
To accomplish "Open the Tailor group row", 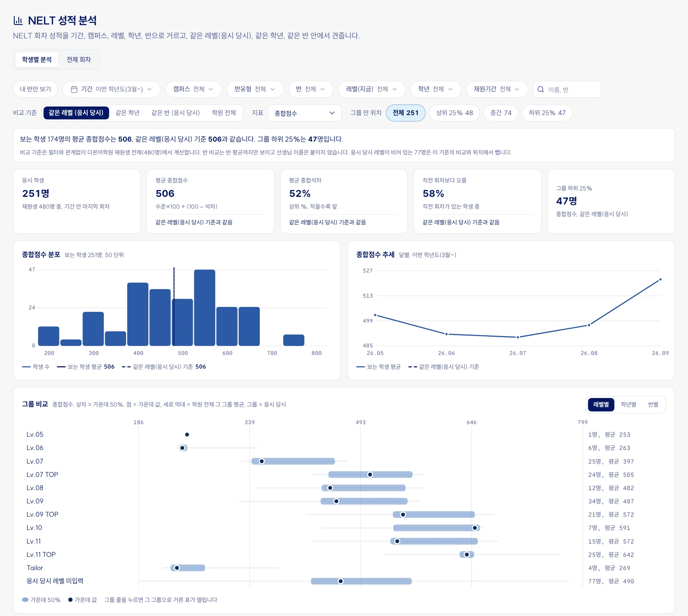I will [344, 568].
